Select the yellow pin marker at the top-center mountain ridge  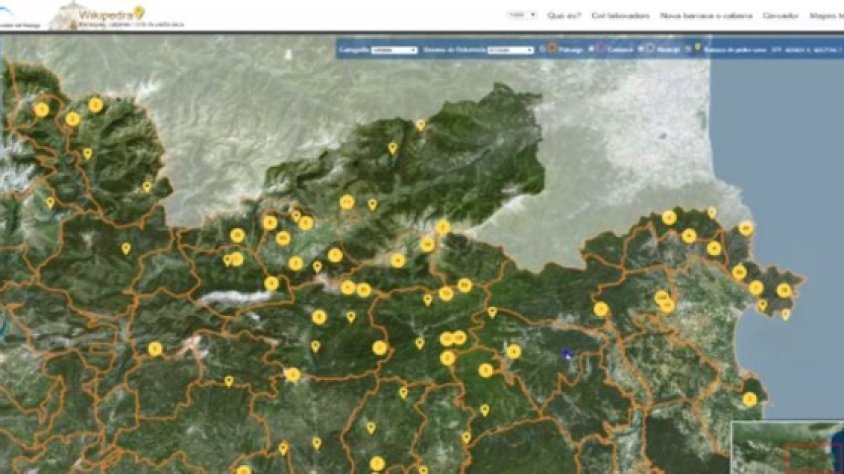(420, 125)
